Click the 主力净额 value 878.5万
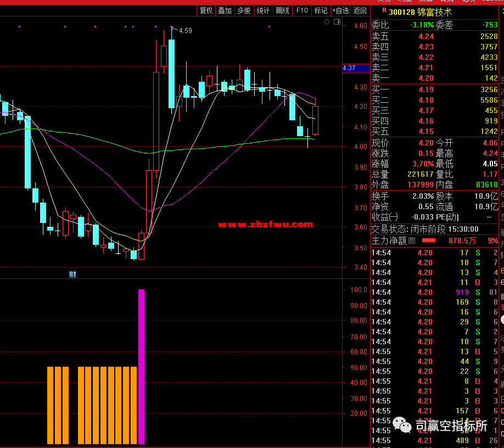Viewport: 504px width, 448px height. [x=462, y=240]
